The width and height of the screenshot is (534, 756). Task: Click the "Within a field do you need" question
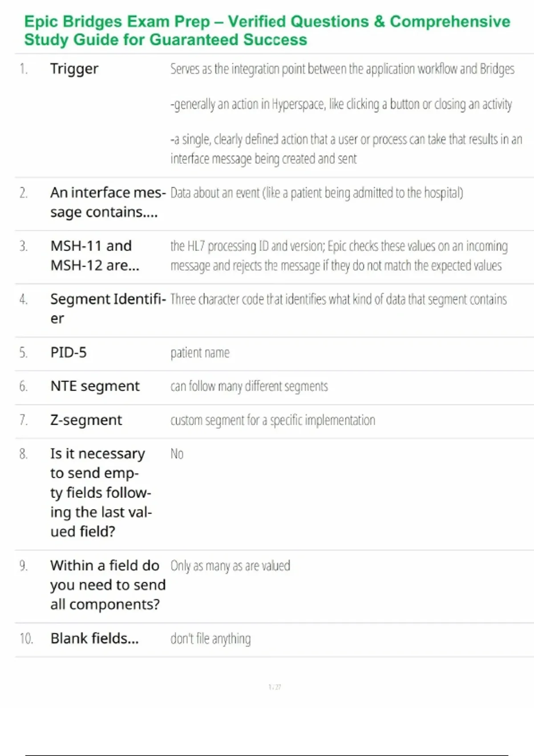[107, 585]
